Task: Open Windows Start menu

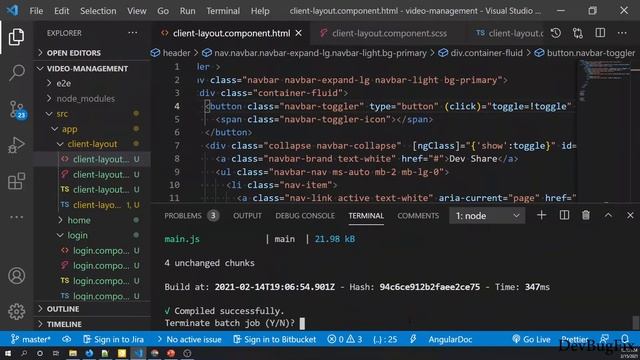Action: (8, 353)
